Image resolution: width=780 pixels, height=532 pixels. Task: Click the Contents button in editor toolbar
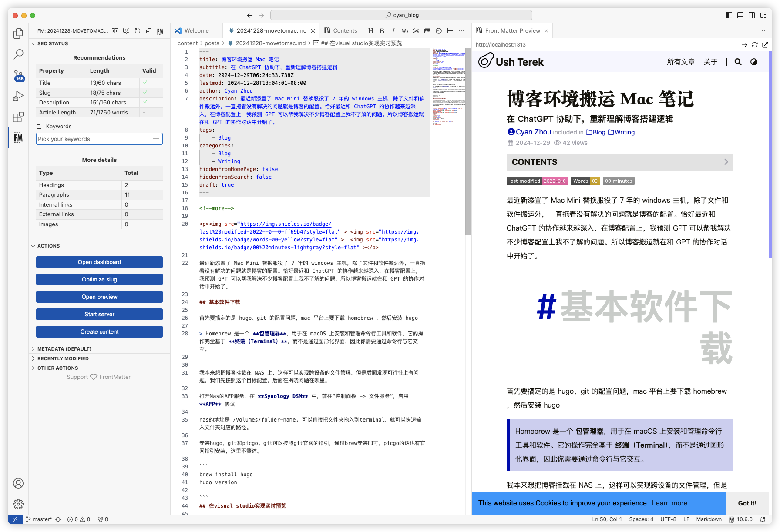click(341, 31)
